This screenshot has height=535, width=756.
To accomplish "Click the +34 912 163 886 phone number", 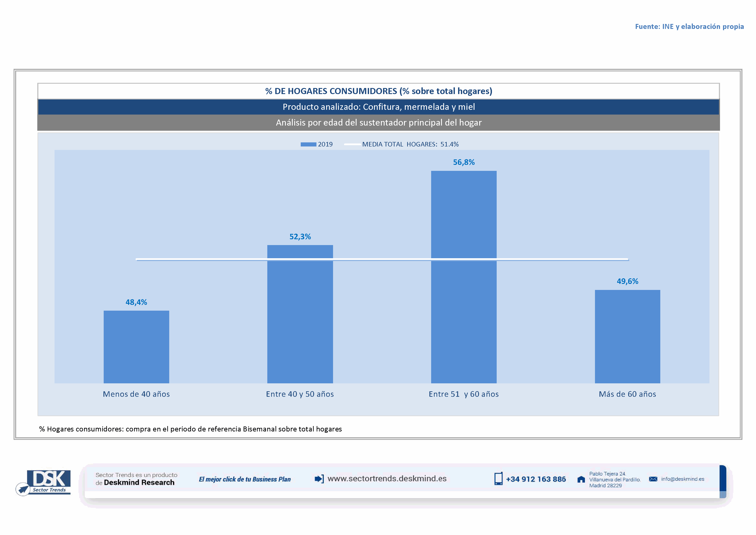I will coord(536,479).
